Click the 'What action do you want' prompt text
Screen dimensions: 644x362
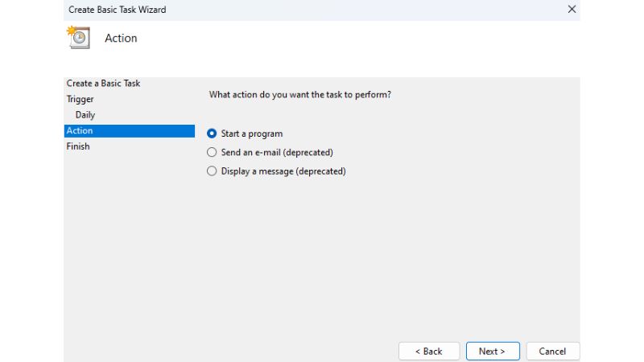(300, 95)
